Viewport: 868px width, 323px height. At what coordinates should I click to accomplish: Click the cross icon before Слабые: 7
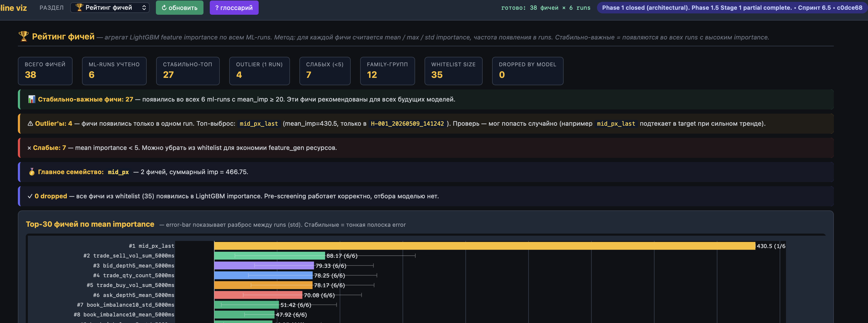coord(29,148)
